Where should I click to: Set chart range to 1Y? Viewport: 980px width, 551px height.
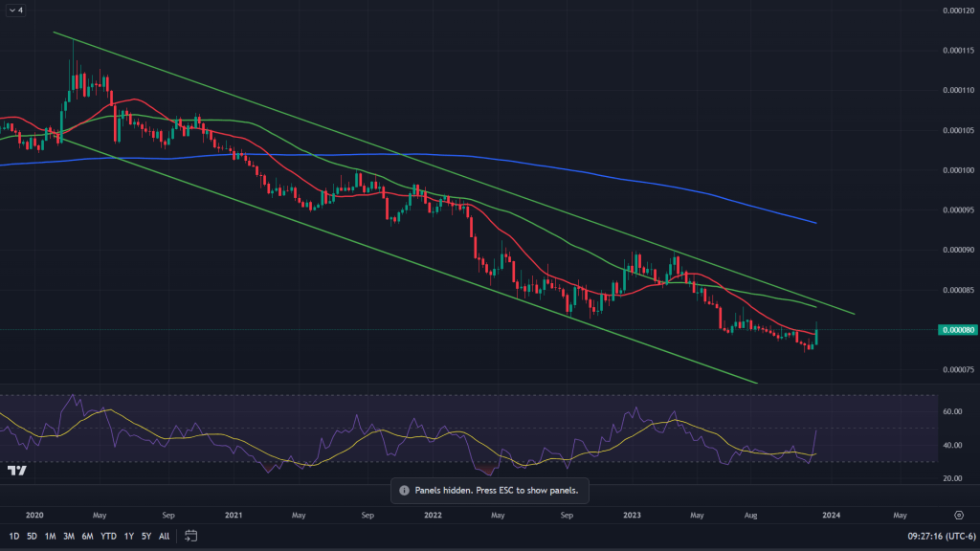pyautogui.click(x=128, y=536)
